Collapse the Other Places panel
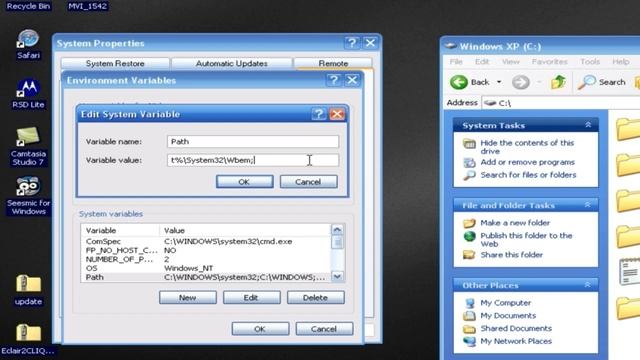Viewport: 640px width, 360px height. [588, 285]
